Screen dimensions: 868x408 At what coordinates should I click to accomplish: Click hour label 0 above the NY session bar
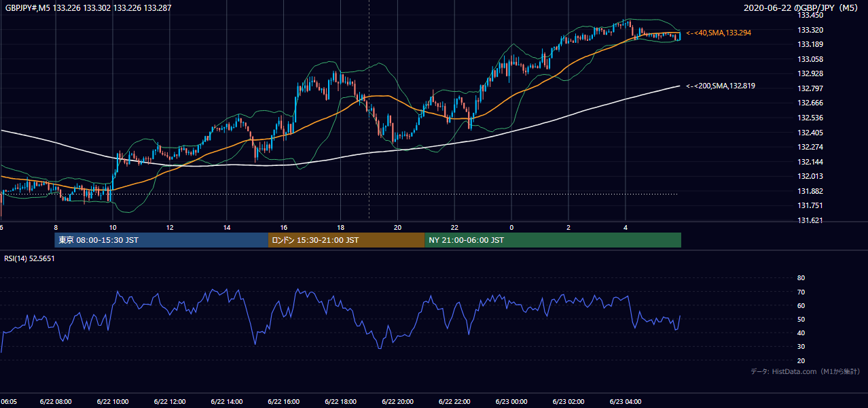point(511,227)
